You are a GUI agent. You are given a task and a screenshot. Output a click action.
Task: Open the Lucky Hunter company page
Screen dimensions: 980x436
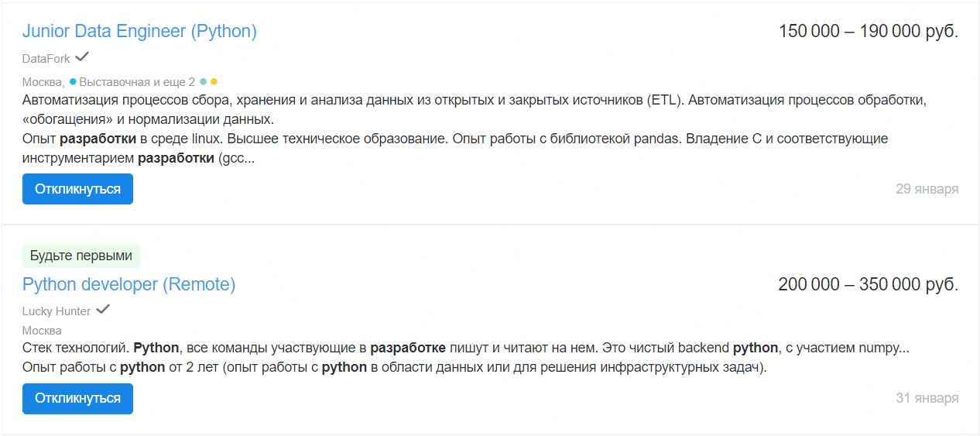pos(57,311)
